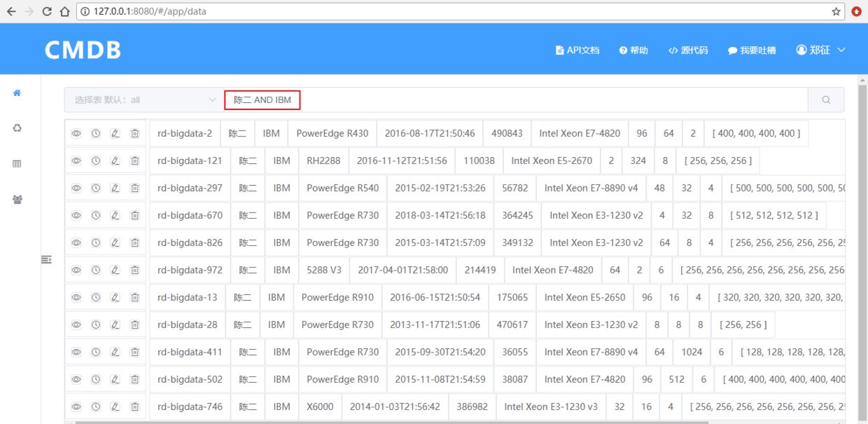View details of rd-bigdata-411 via eye icon
Screen dimensions: 868x424
(76, 352)
